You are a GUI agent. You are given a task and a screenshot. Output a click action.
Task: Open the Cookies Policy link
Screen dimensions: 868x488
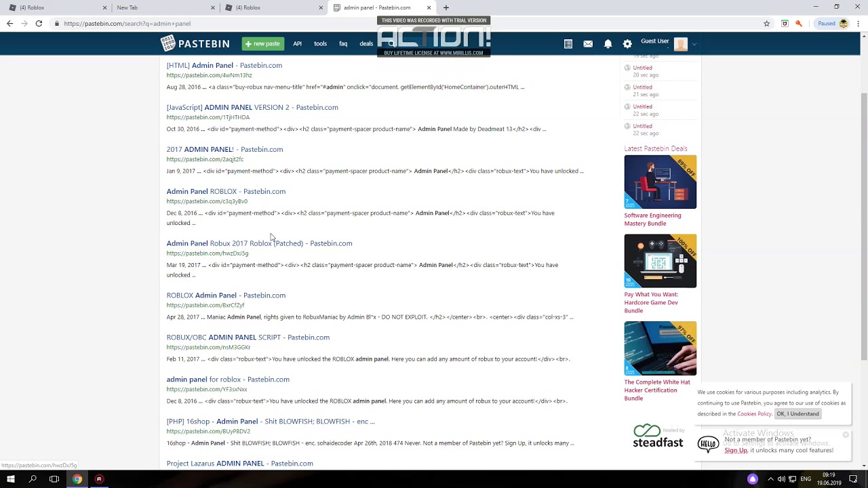click(754, 414)
